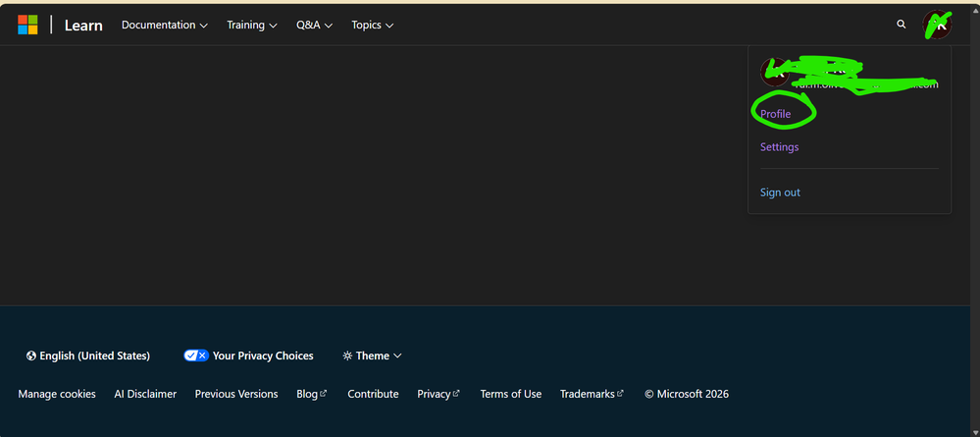
Task: Open the search magnifier icon
Action: click(x=902, y=25)
